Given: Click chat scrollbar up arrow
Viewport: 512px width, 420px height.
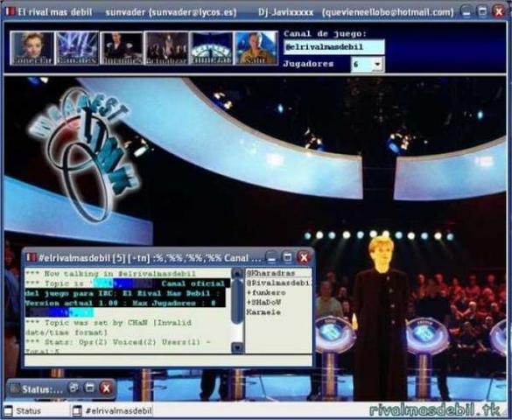Looking at the screenshot, I should 237,274.
